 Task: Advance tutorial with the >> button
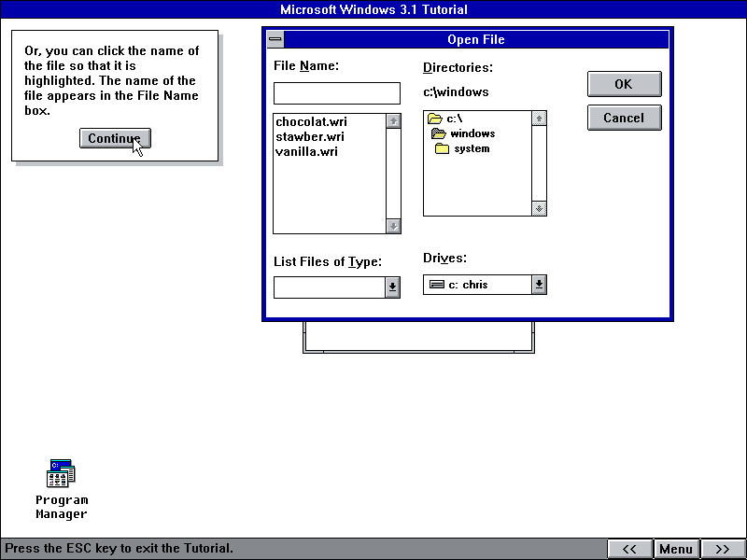point(723,549)
